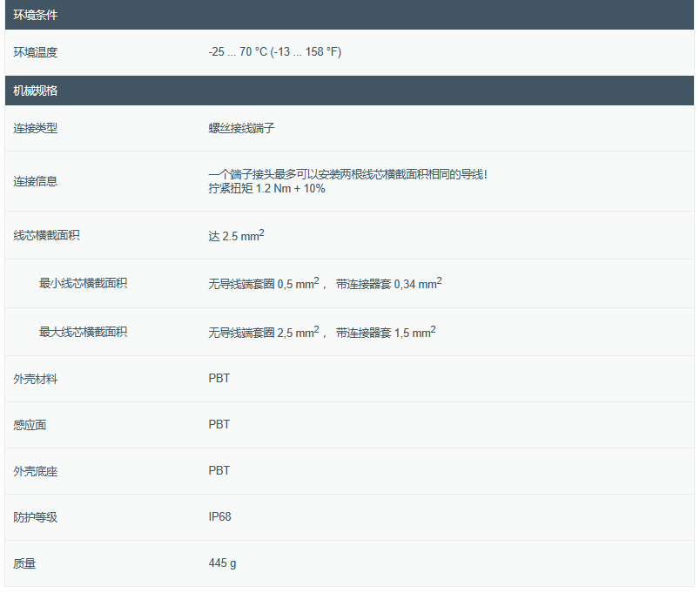Click the 带连接器套 0,34 mm² value
Image resolution: width=700 pixels, height=593 pixels.
tap(388, 283)
